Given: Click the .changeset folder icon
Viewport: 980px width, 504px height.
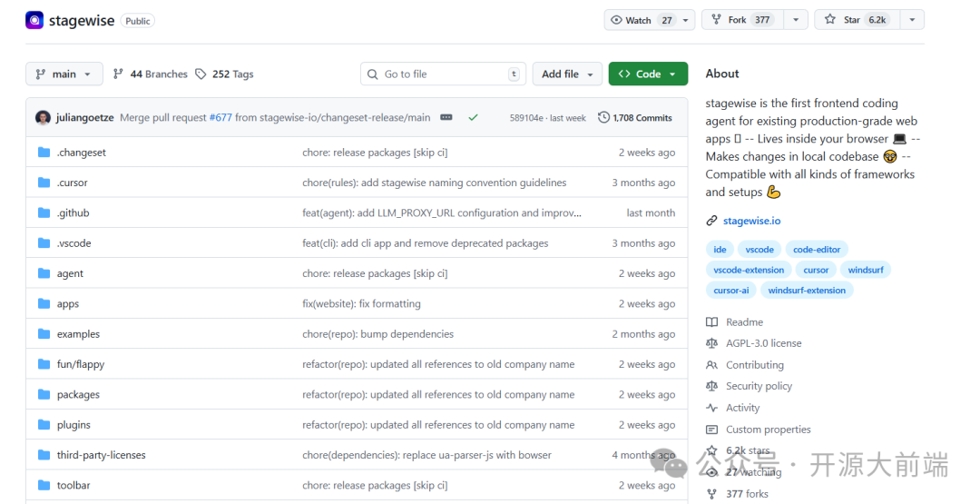Looking at the screenshot, I should pyautogui.click(x=44, y=153).
